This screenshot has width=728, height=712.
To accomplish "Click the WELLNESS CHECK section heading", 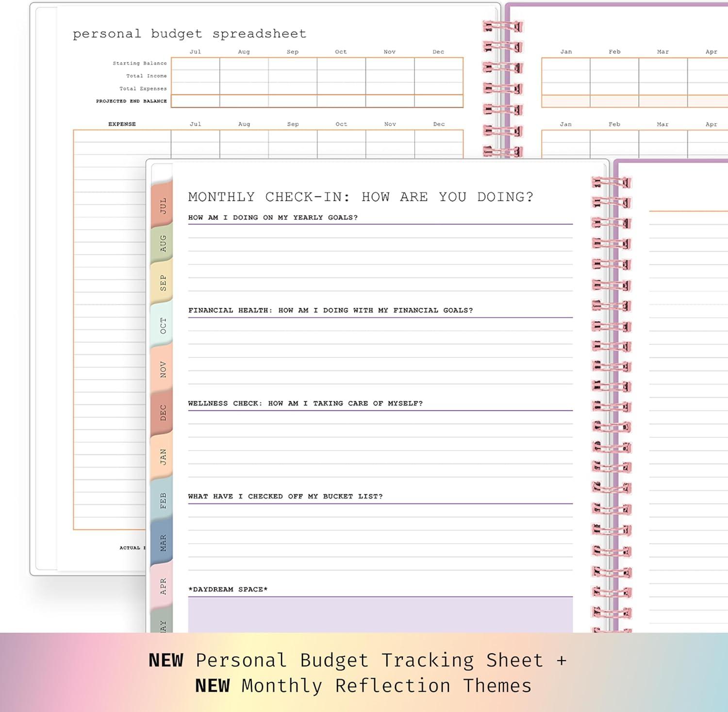I will [306, 403].
